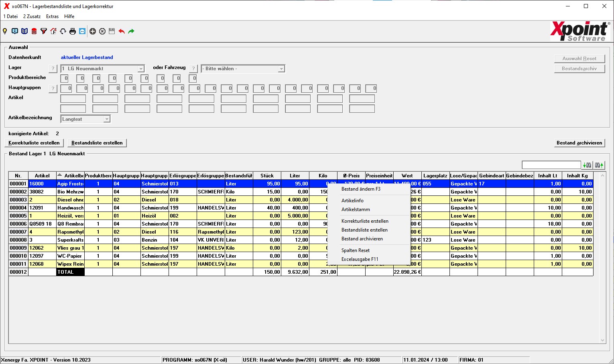The width and height of the screenshot is (614, 364).
Task: Choose 'Korrekturliste erstellen' in context menu
Action: pos(369,221)
